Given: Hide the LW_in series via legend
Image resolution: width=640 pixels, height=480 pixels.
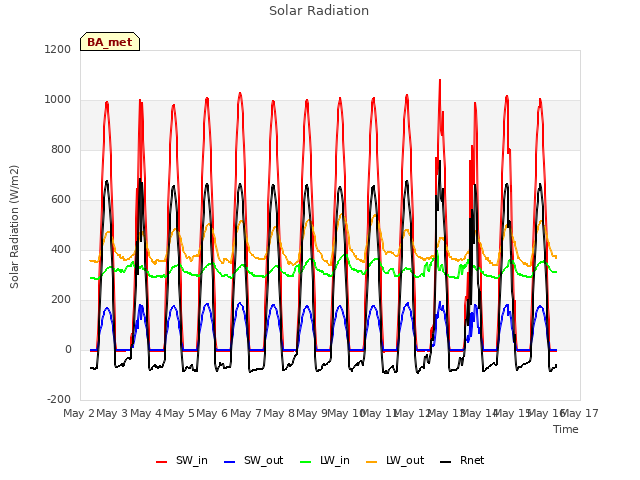Looking at the screenshot, I should tap(325, 460).
